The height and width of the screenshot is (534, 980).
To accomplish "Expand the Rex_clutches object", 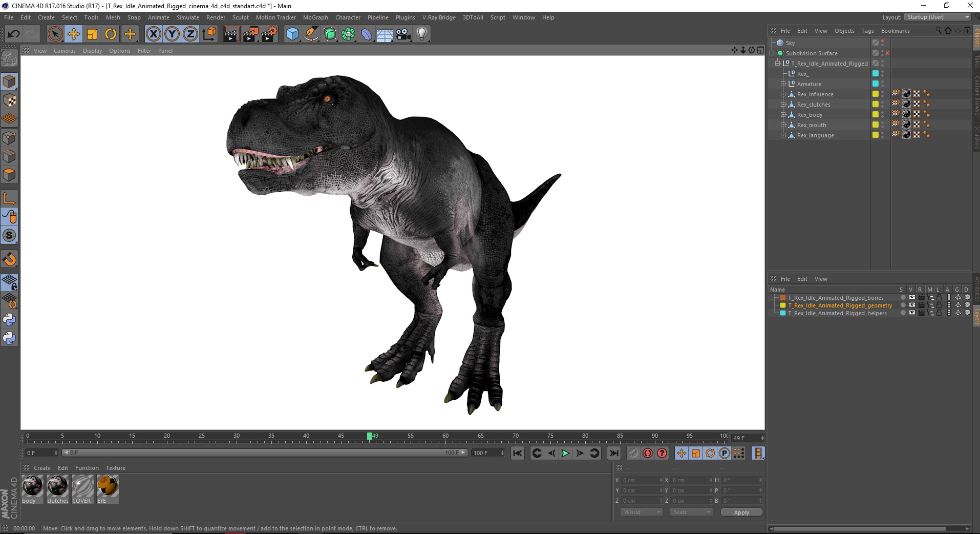I will (x=783, y=105).
